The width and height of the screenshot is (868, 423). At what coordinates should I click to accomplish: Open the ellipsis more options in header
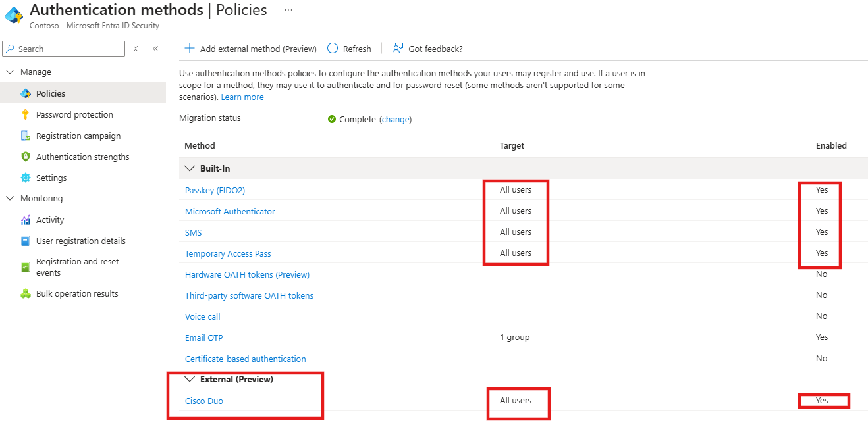(x=288, y=10)
